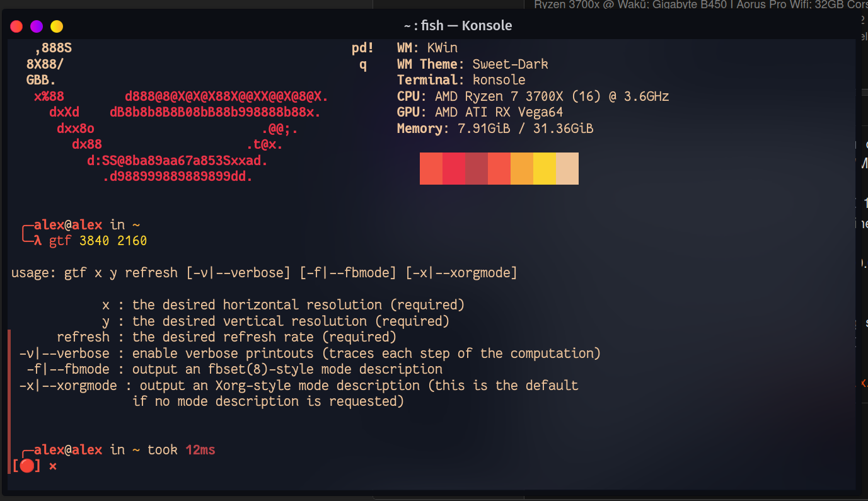The width and height of the screenshot is (868, 501).
Task: Click the red circle error status icon
Action: pos(26,466)
